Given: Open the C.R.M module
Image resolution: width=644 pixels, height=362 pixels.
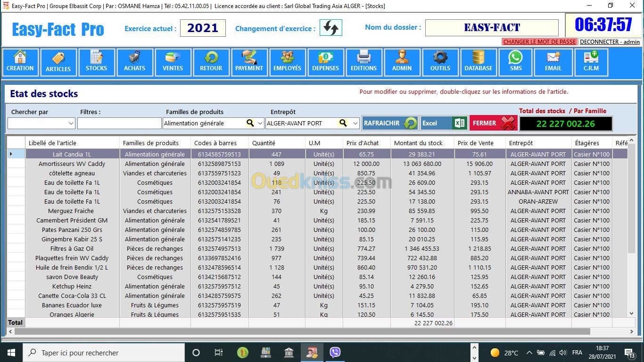Looking at the screenshot, I should pyautogui.click(x=591, y=62).
